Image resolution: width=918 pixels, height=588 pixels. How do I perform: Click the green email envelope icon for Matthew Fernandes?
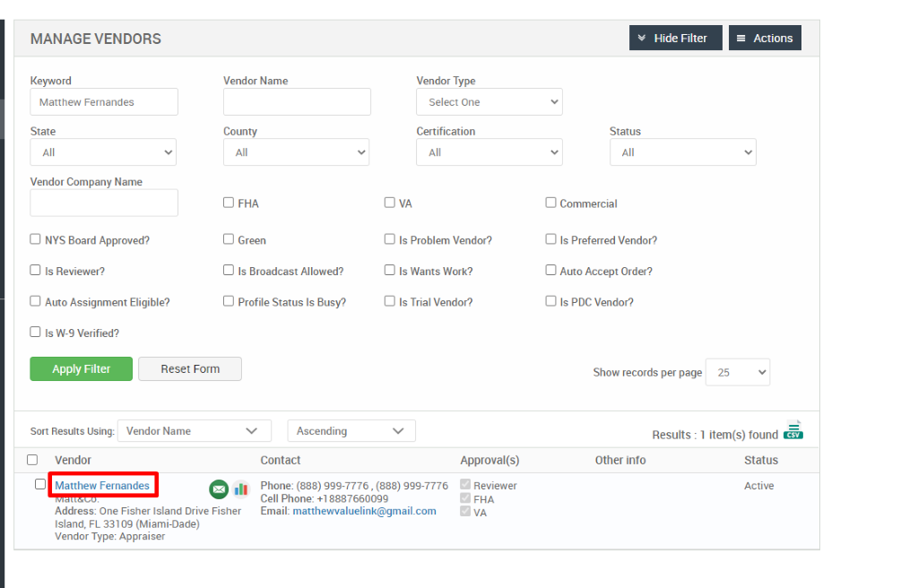219,489
